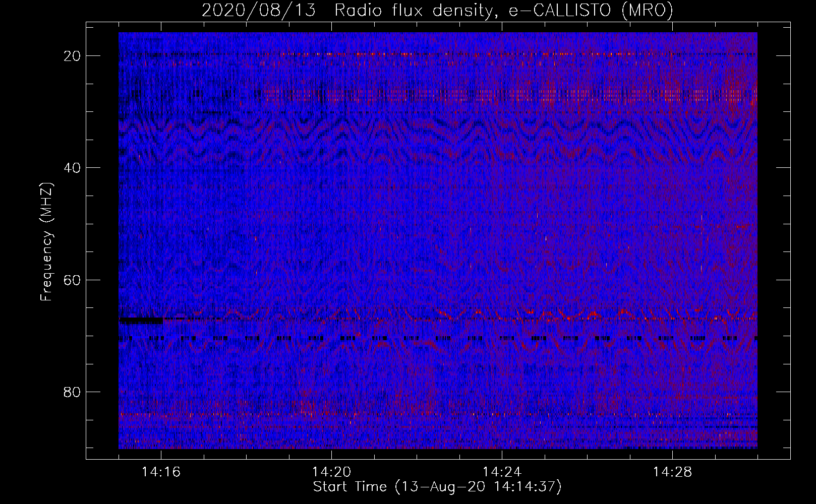
Task: Click the plot title 'Radio flux density, e-CALLISTO (MRO)'
Action: point(503,11)
